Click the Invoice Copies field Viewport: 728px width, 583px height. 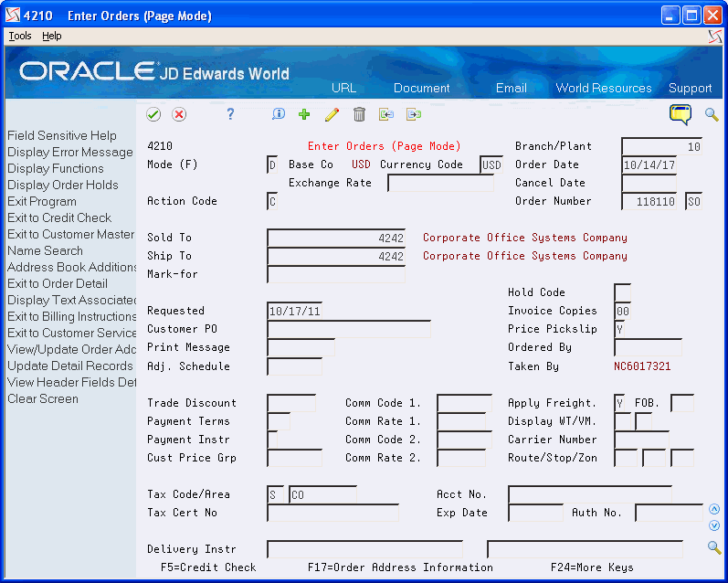click(622, 311)
